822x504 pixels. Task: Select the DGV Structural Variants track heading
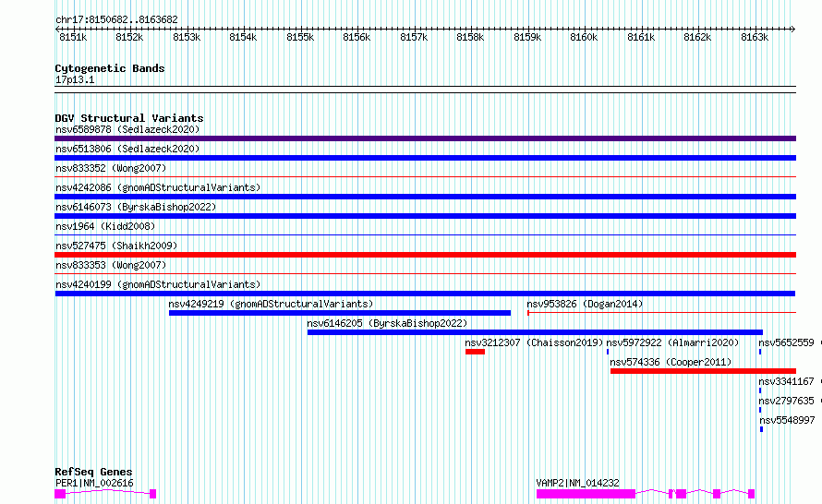129,118
